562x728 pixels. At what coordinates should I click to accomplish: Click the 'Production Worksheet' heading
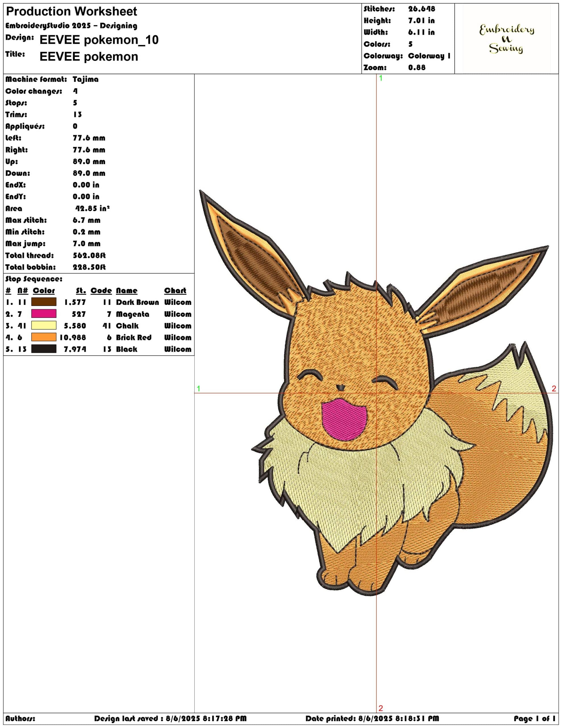tap(72, 12)
